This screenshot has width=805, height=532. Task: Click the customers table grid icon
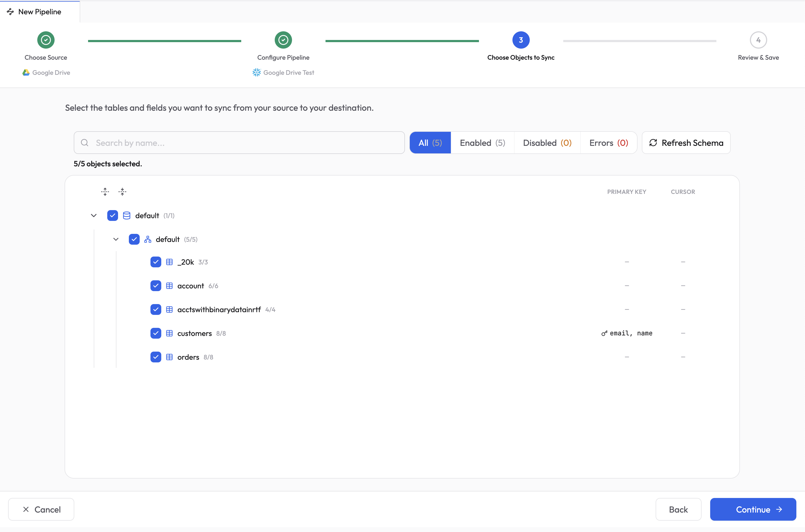pos(169,333)
